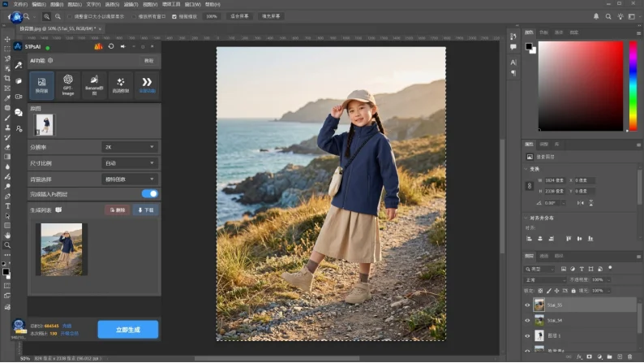Create new layer icon at panel bottom
Image resolution: width=644 pixels, height=363 pixels.
tap(620, 357)
